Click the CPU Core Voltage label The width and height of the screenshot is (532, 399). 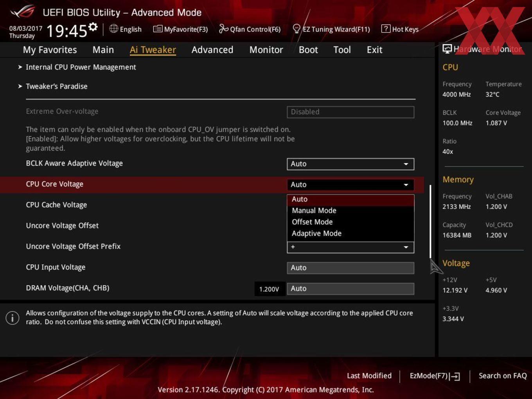[54, 184]
